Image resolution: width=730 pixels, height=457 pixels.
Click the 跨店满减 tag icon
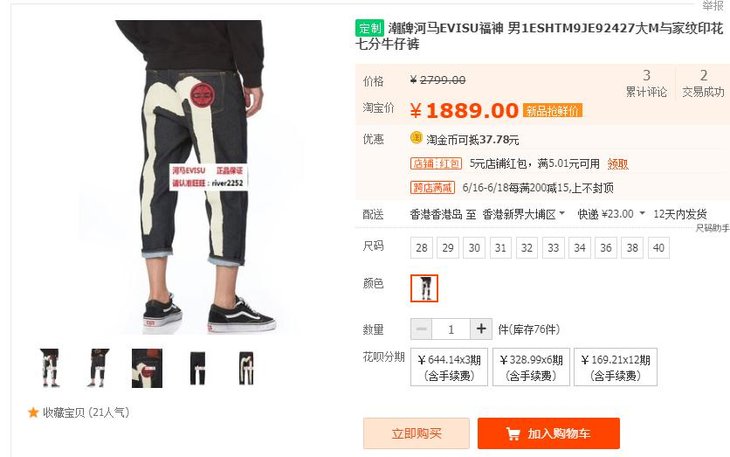(x=433, y=188)
